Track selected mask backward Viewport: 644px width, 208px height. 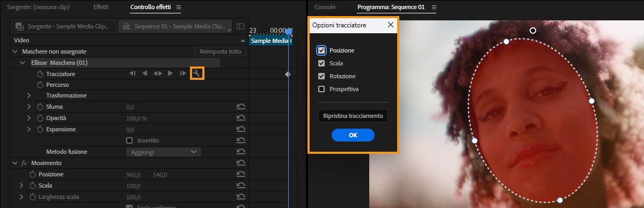(x=144, y=73)
